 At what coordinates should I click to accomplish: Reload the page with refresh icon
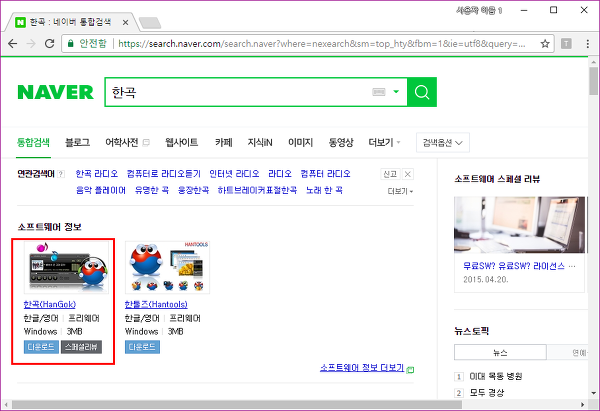[49, 44]
